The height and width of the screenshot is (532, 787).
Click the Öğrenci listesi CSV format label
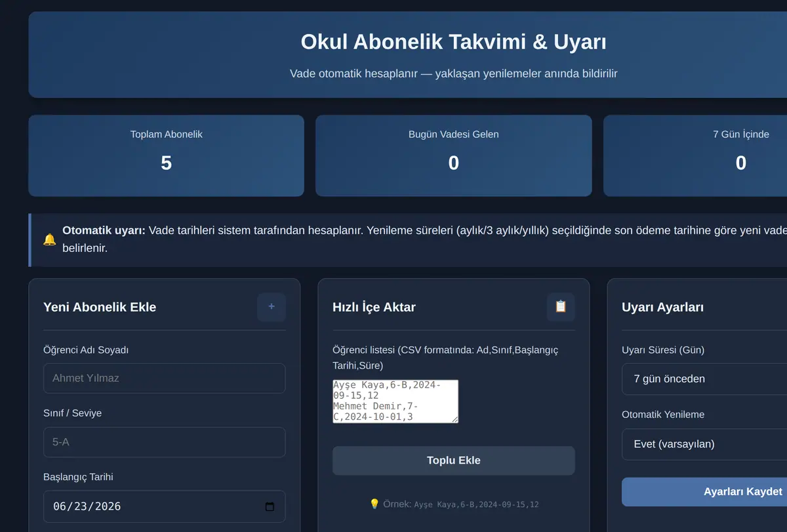(x=445, y=358)
